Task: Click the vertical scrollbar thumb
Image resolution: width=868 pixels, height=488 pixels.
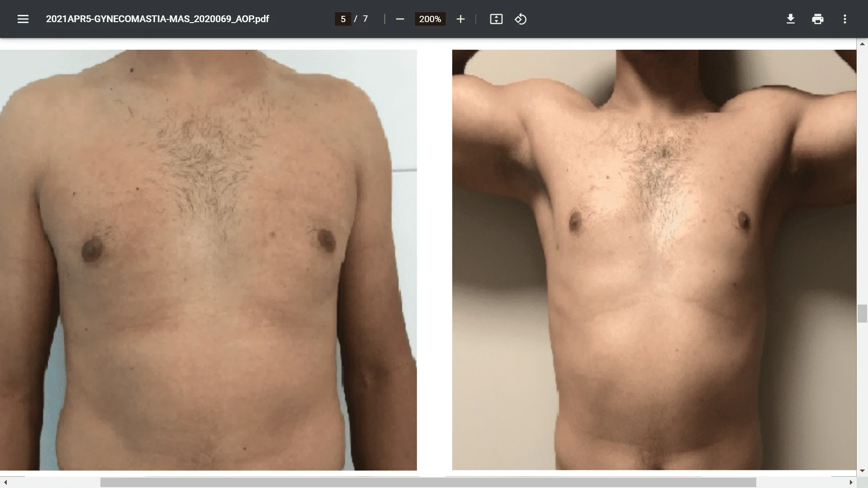Action: [x=862, y=314]
